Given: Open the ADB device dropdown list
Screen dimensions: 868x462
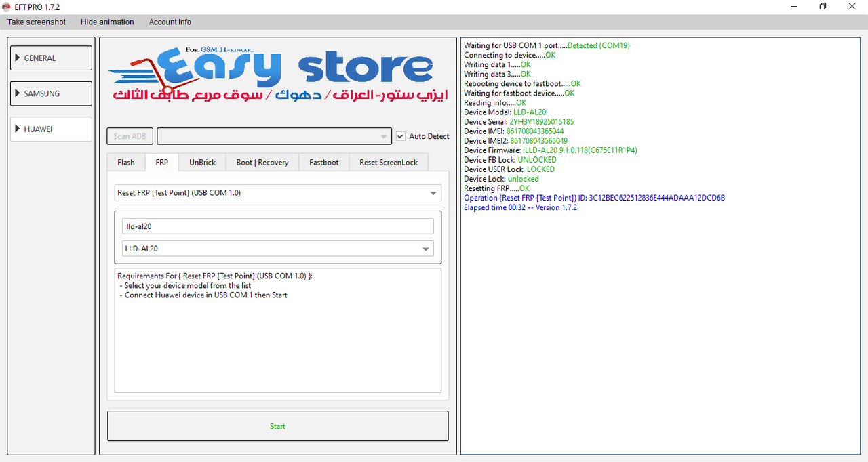Looking at the screenshot, I should tap(274, 136).
